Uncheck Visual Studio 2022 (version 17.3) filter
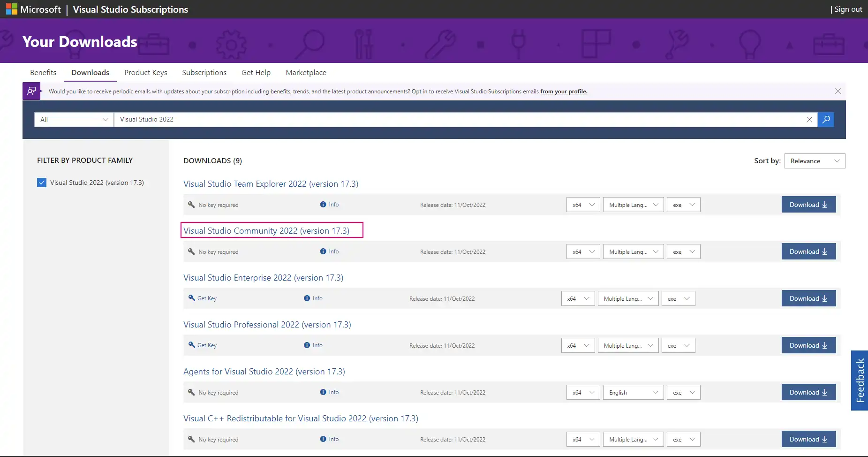 click(42, 183)
